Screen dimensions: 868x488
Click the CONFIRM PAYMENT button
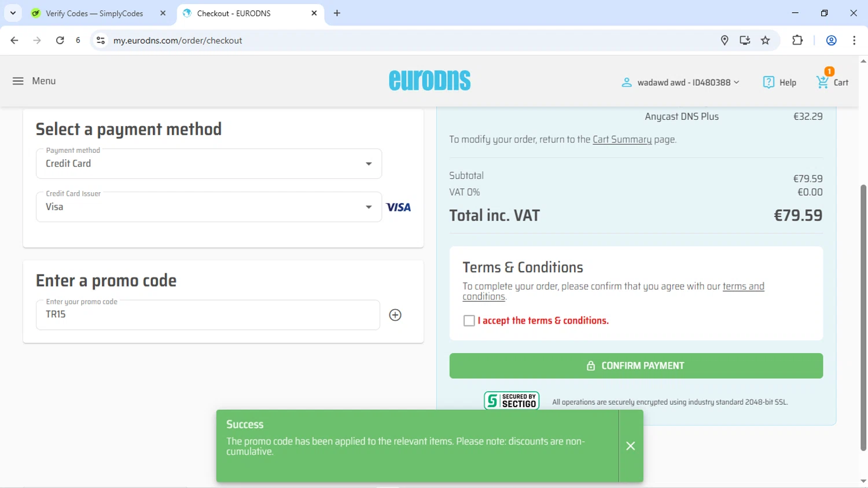pyautogui.click(x=636, y=366)
